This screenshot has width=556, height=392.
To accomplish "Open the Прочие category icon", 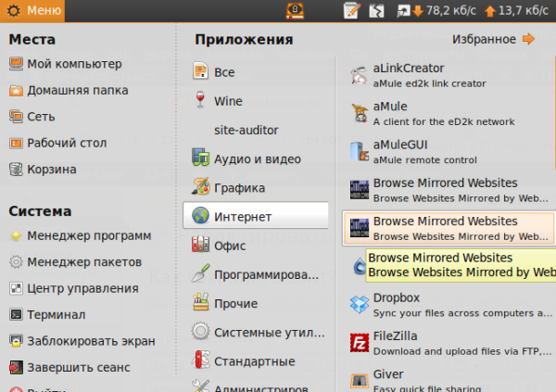I will pos(201,303).
